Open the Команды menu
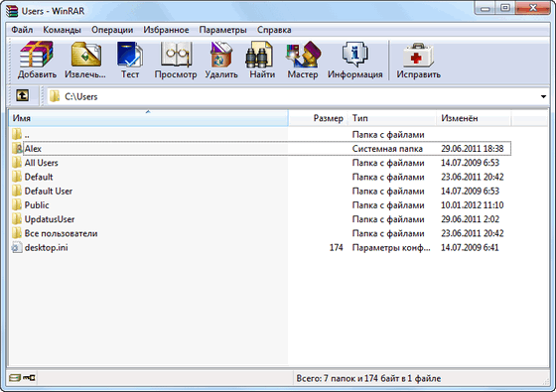Viewport: 556px width, 392px height. pyautogui.click(x=62, y=30)
